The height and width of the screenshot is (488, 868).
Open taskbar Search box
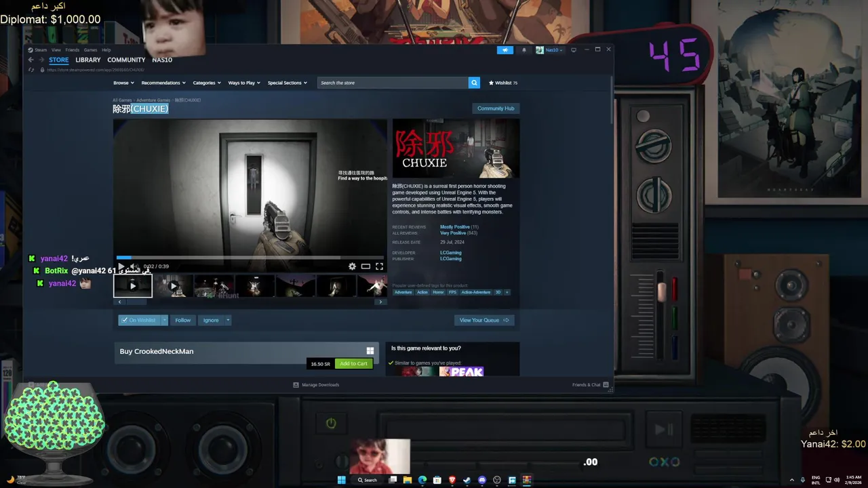(x=368, y=480)
